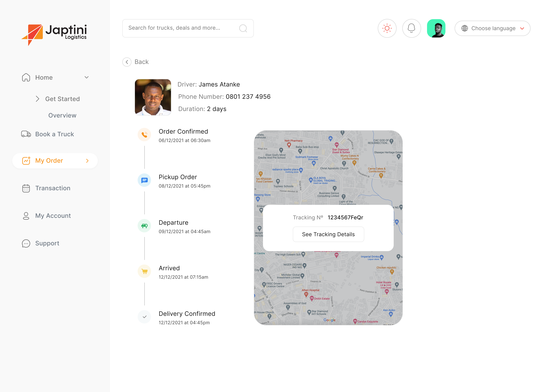Open the notifications bell
Image resolution: width=552 pixels, height=392 pixels.
pyautogui.click(x=411, y=28)
